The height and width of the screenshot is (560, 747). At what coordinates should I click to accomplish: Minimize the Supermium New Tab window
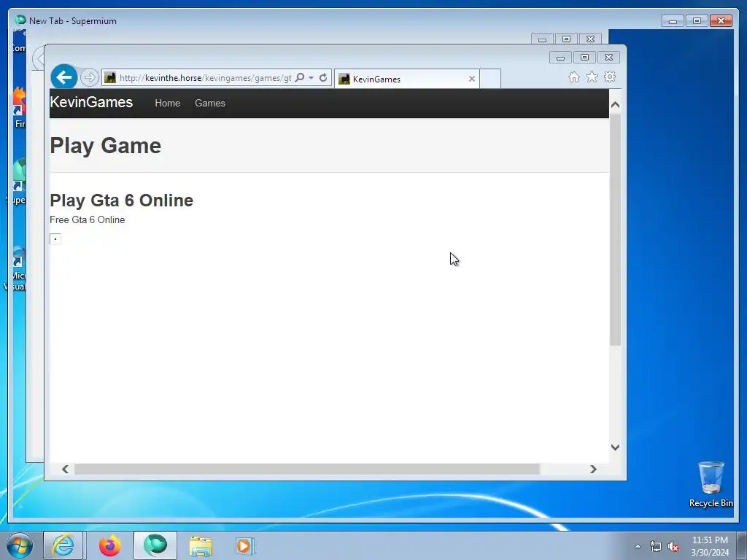(673, 21)
